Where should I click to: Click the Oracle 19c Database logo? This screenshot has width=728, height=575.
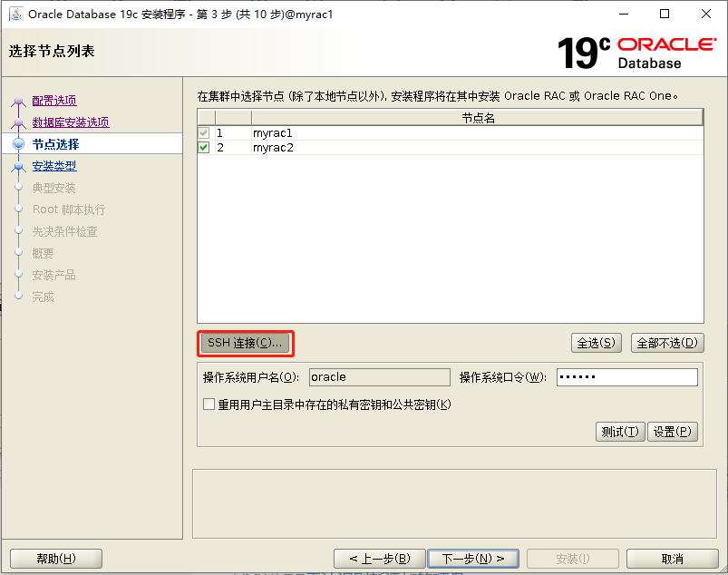point(636,53)
